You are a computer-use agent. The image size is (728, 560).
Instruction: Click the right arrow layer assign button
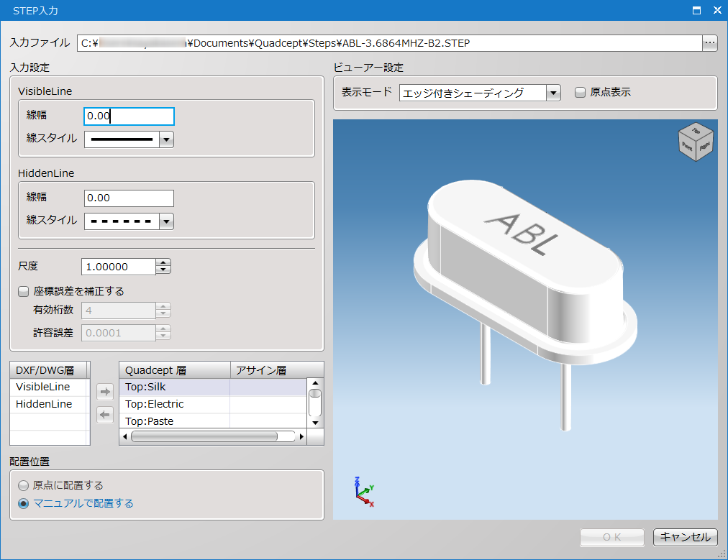click(105, 392)
